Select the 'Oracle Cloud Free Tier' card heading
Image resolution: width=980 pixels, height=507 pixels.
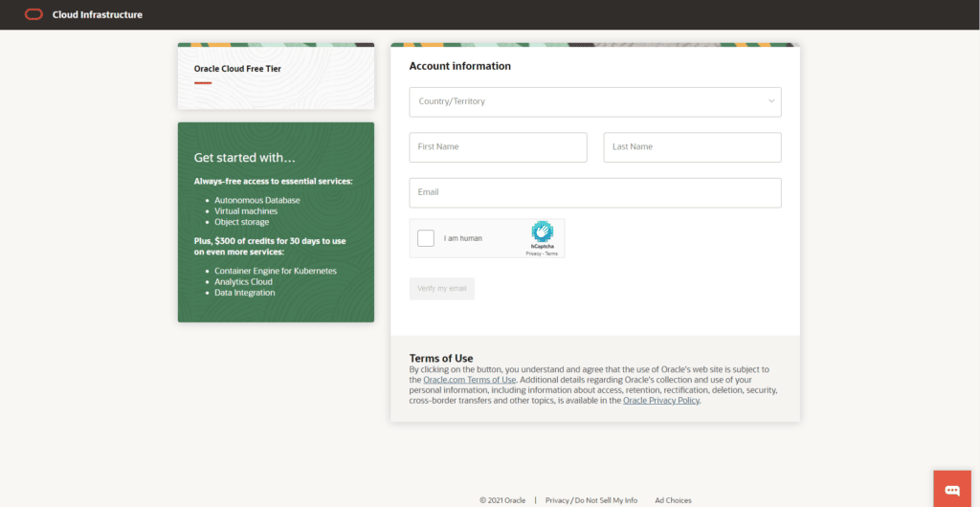237,69
